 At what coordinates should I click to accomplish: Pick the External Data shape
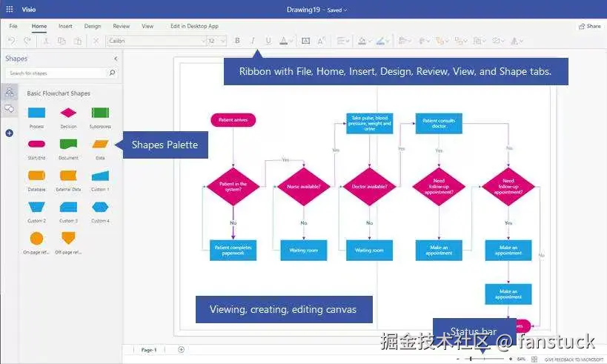point(68,176)
